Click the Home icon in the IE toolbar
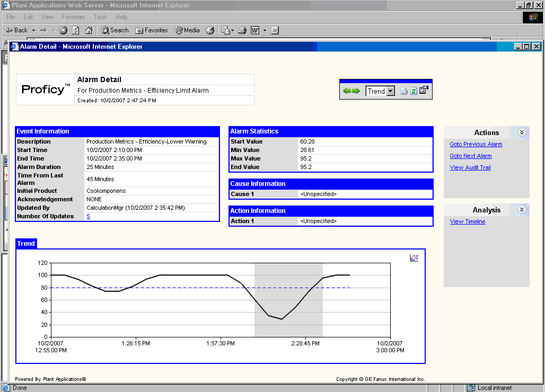 [x=89, y=30]
